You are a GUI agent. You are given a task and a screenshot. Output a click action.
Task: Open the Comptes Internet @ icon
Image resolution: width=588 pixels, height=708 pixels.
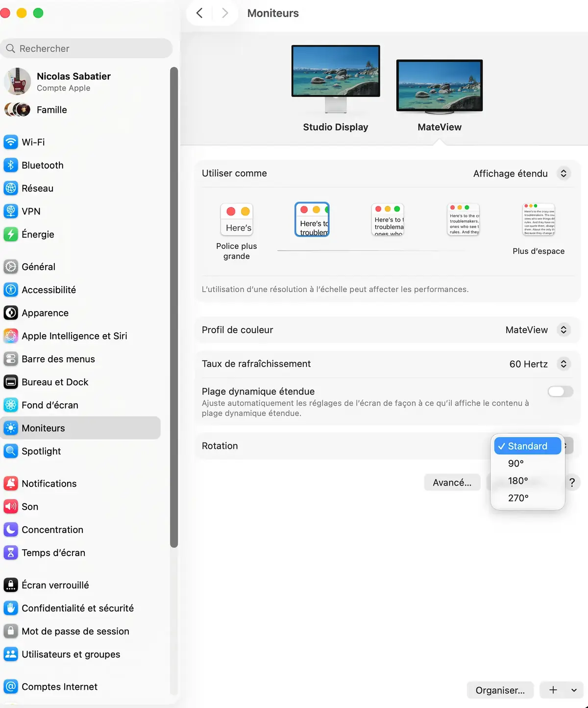11,686
